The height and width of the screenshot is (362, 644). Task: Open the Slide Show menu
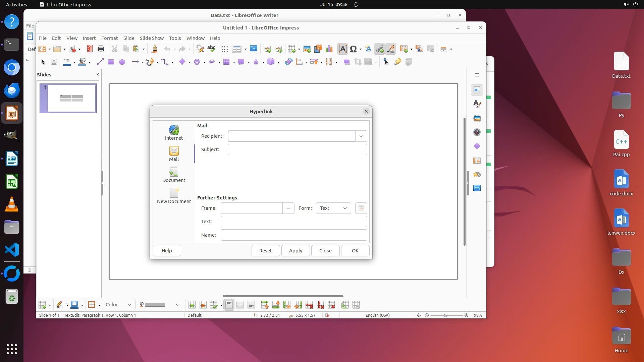tap(152, 38)
